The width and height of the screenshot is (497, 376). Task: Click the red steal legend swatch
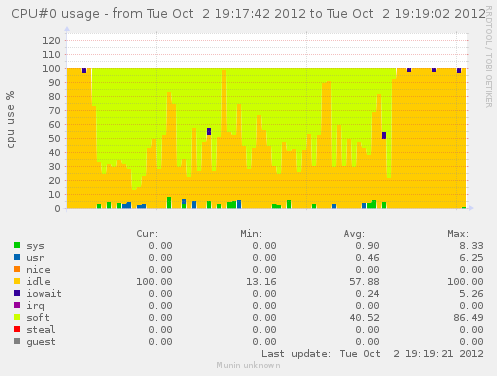click(x=17, y=329)
